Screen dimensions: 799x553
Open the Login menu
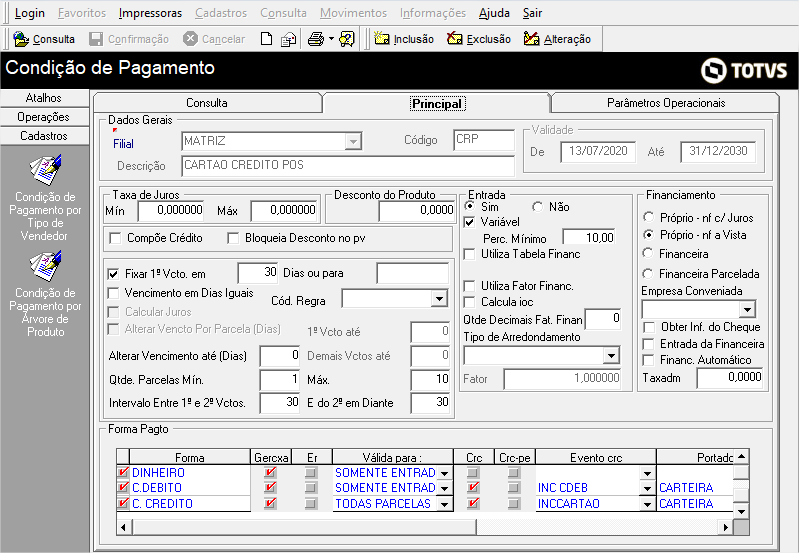tap(30, 13)
